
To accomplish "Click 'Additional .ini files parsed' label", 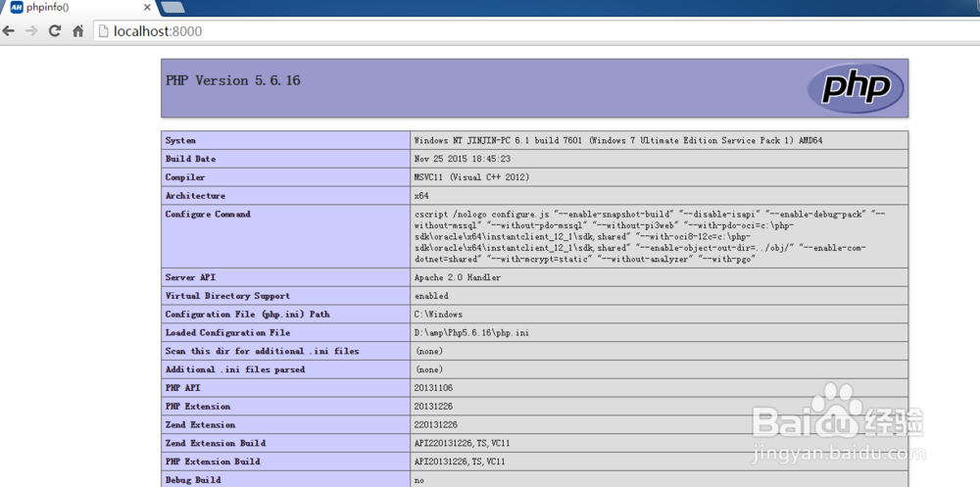I will tap(235, 369).
